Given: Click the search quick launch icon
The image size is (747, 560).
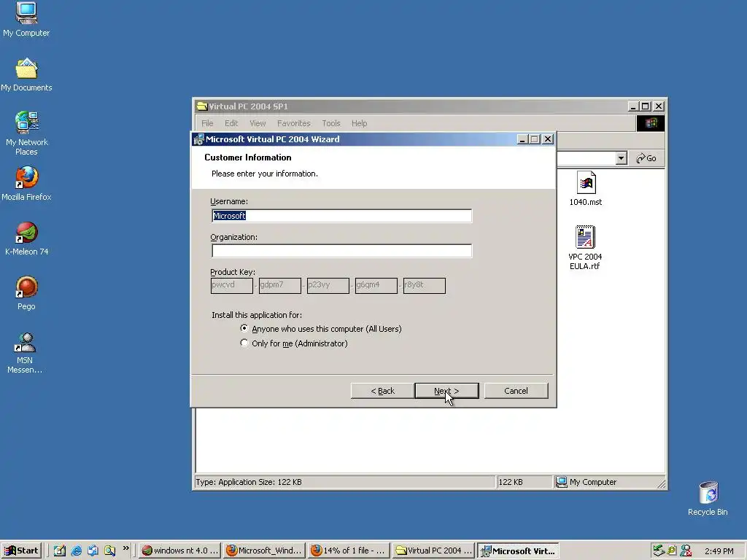Looking at the screenshot, I should (x=109, y=551).
